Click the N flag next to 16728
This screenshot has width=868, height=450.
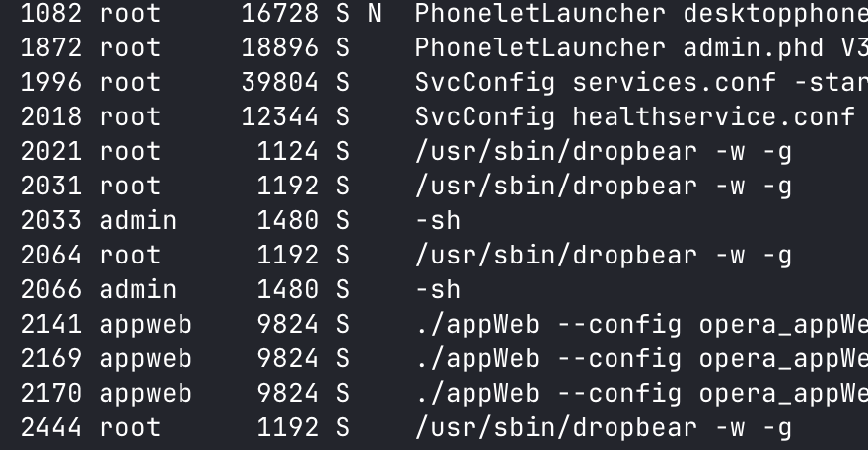(375, 13)
